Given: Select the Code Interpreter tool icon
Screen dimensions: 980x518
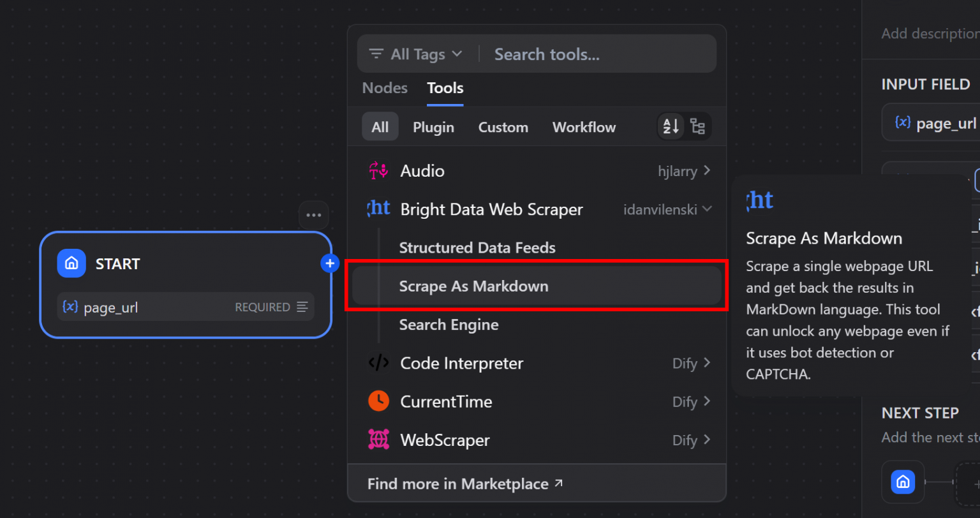Looking at the screenshot, I should point(379,363).
